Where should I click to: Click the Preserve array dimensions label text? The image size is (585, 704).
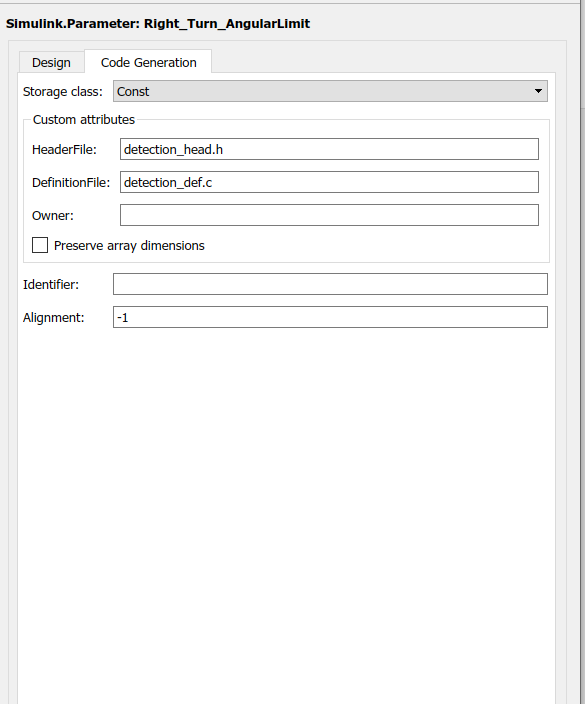(x=129, y=246)
